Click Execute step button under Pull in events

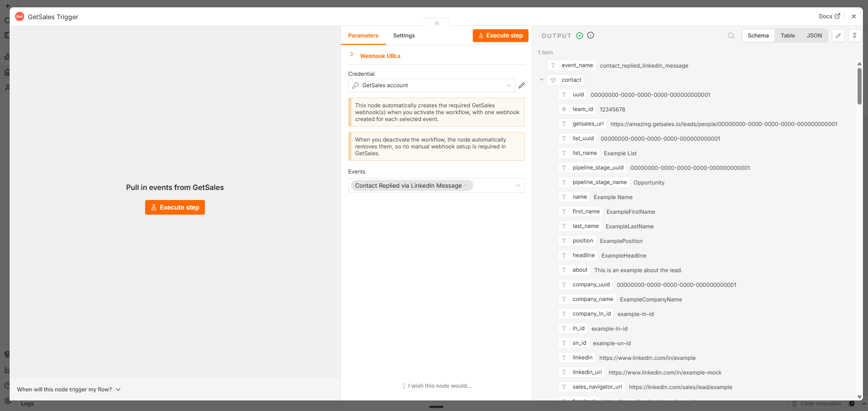coord(175,207)
